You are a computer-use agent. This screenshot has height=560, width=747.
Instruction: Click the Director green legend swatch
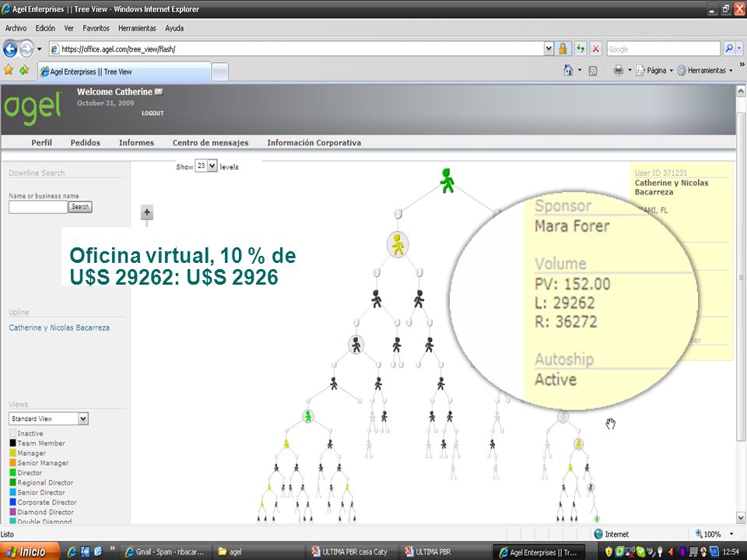click(13, 472)
